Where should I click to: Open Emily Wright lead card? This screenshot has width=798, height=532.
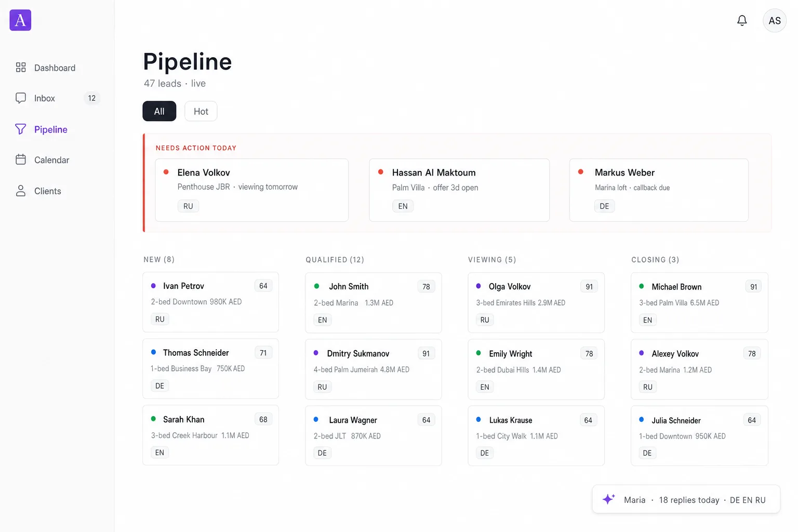(x=536, y=369)
